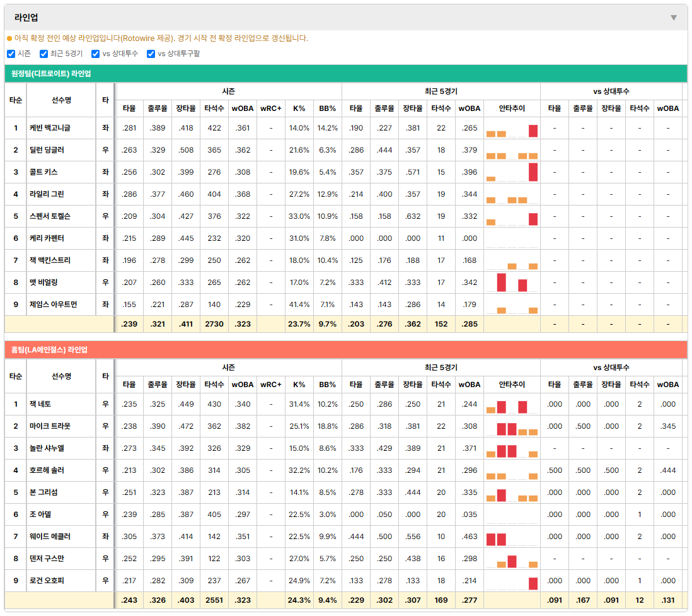692x616 pixels.
Task: Click 맷 비얼링 hit trend chart
Action: tap(512, 282)
